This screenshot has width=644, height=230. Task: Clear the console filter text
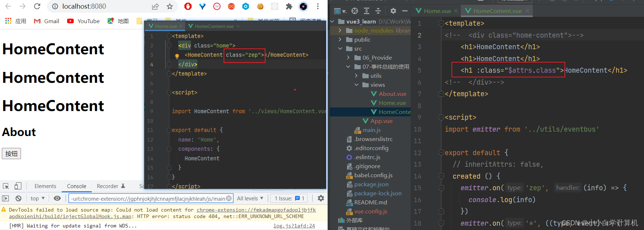pos(229,199)
